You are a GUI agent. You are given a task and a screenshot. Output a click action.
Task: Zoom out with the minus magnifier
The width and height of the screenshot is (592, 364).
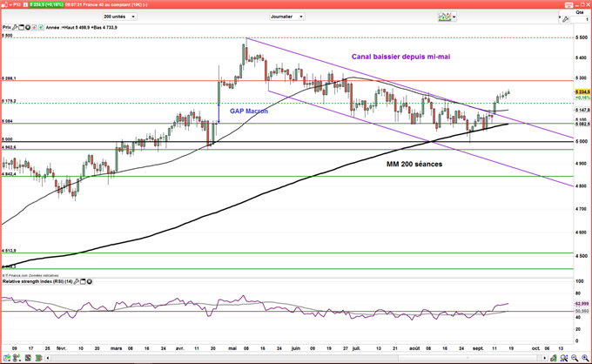point(575,358)
